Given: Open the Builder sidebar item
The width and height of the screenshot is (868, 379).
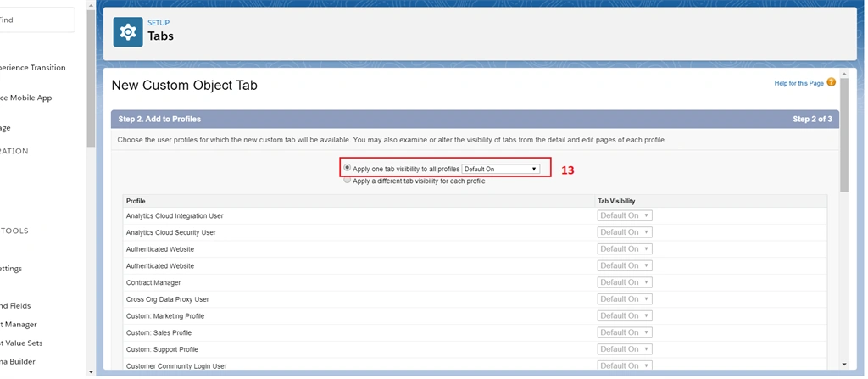Looking at the screenshot, I should [x=18, y=362].
